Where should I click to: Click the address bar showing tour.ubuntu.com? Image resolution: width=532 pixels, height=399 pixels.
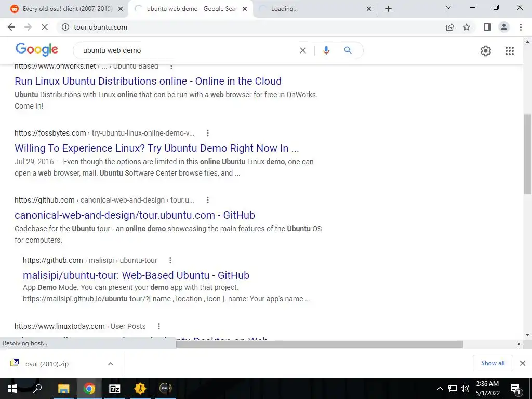coord(251,27)
